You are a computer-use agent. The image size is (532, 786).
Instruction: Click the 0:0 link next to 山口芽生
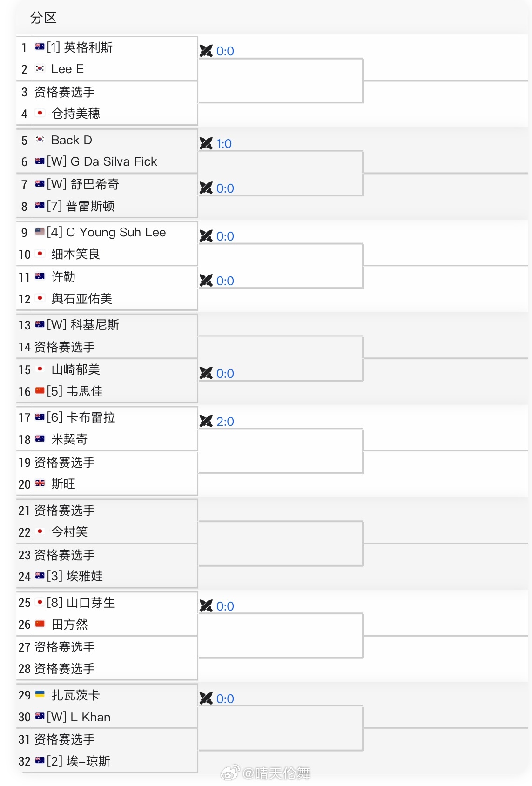[x=226, y=606]
